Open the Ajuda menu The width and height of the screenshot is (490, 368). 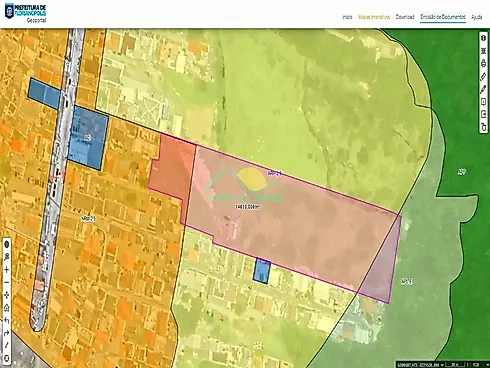476,17
